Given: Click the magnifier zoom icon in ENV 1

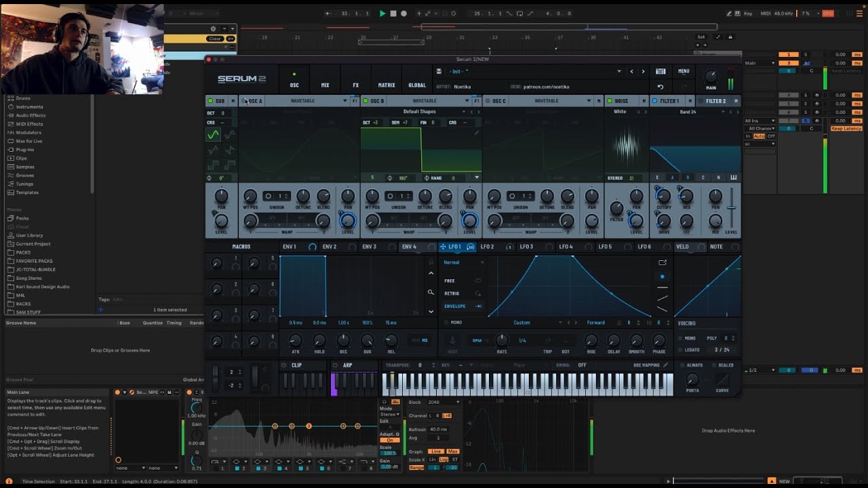Looking at the screenshot, I should [431, 293].
